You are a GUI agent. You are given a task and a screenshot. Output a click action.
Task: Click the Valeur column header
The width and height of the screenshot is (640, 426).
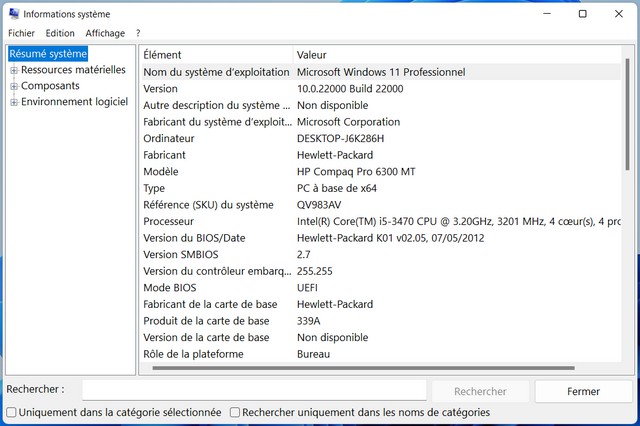[x=457, y=55]
